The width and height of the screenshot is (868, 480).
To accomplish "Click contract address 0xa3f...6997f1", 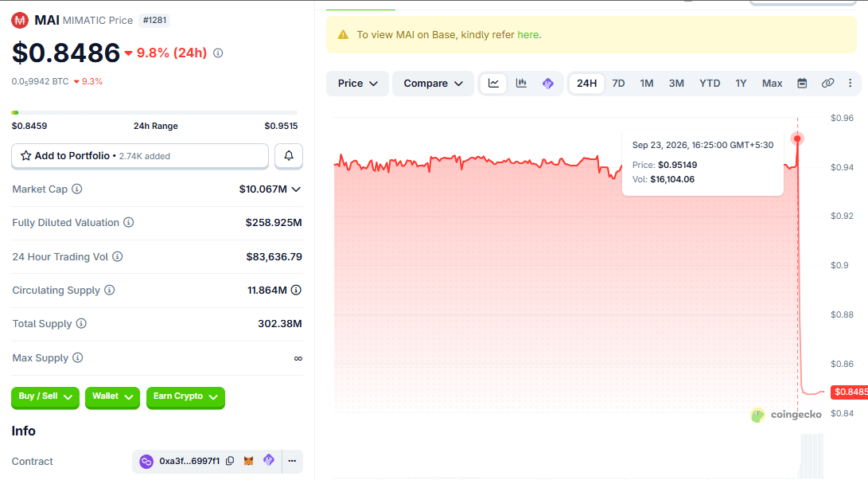I will 189,461.
